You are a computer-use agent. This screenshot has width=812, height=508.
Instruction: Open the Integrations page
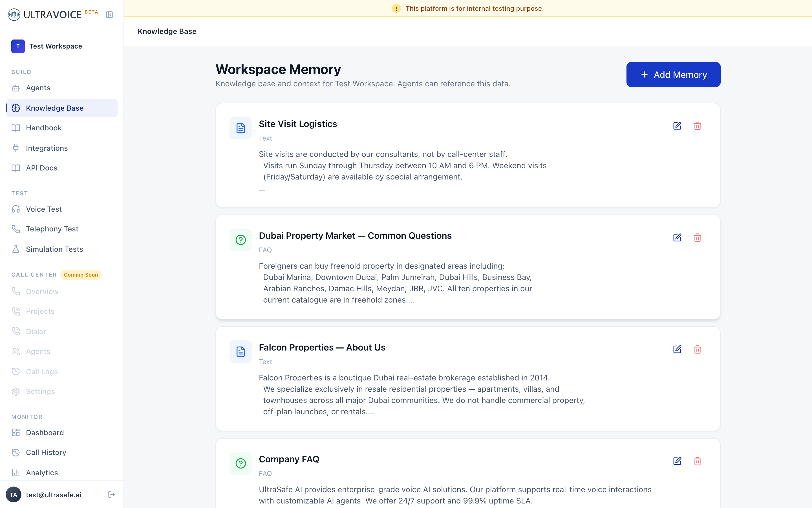tap(62, 148)
